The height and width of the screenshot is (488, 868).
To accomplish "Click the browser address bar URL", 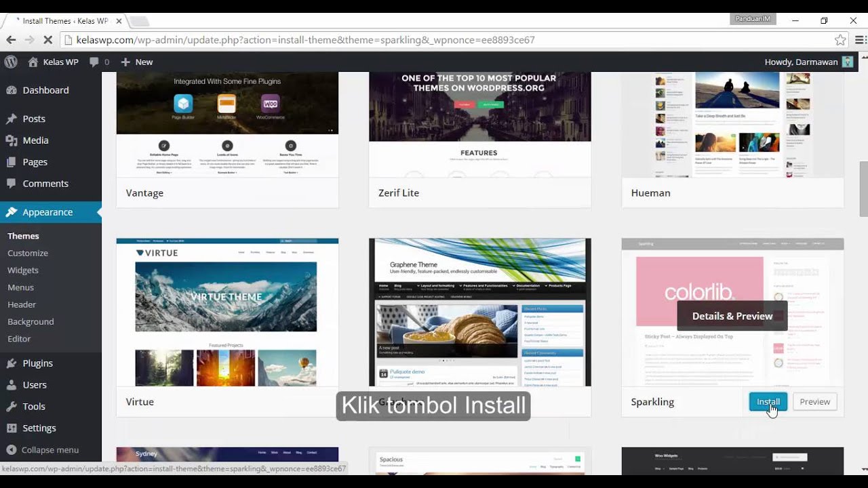I will click(x=305, y=40).
